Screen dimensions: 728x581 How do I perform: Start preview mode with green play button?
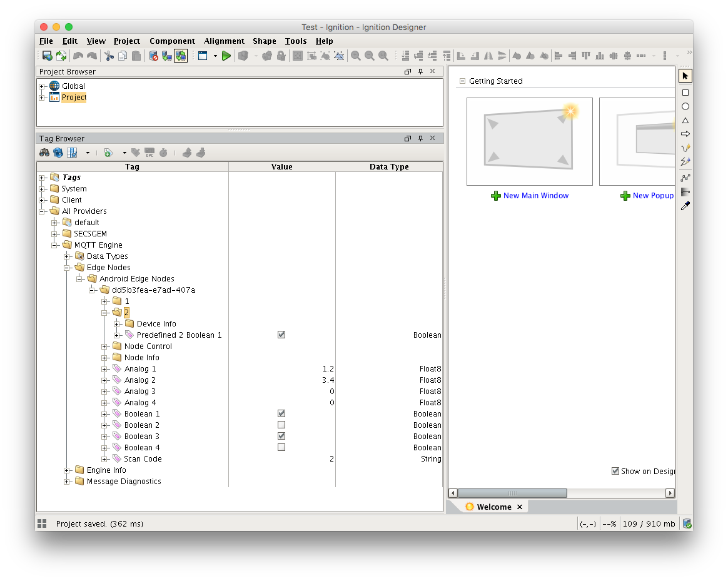[x=226, y=56]
